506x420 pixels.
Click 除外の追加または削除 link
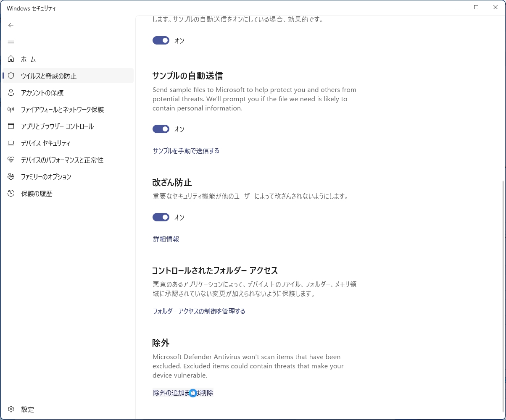pyautogui.click(x=183, y=393)
